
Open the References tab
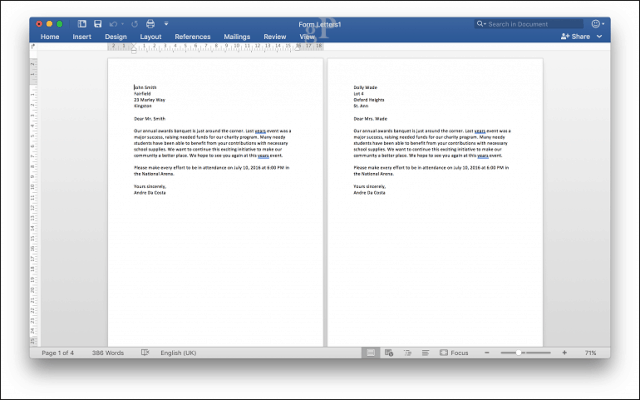(192, 36)
